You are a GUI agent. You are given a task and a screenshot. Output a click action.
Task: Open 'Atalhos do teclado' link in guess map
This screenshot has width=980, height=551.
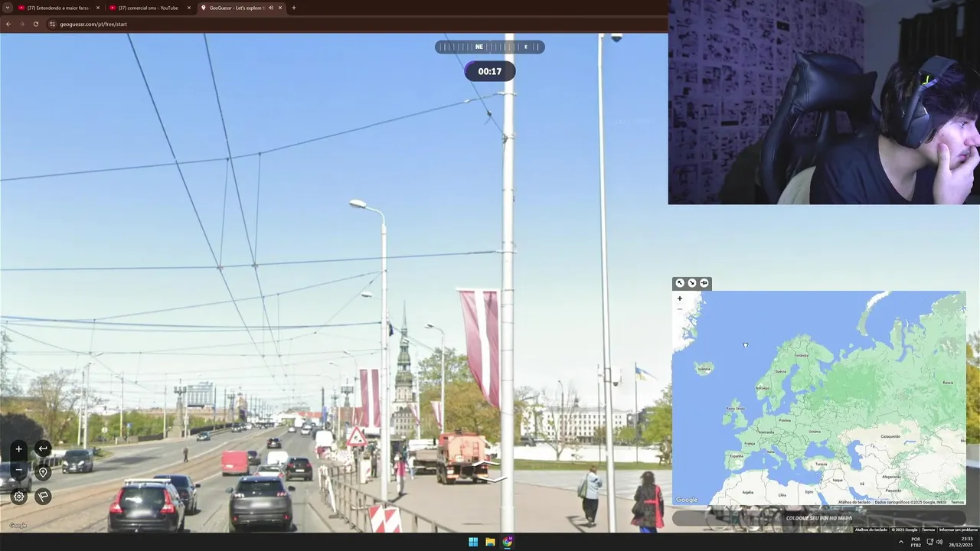click(854, 502)
